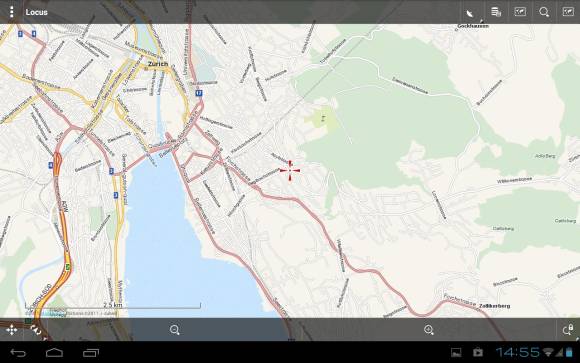Tap the magnifier search icon
Screen dimensions: 580x363
pos(544,12)
